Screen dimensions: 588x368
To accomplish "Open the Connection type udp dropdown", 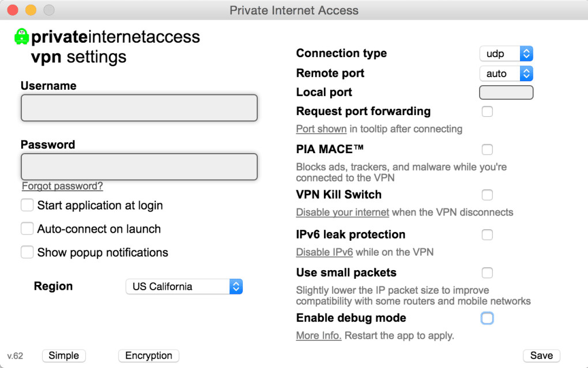I will click(x=506, y=54).
